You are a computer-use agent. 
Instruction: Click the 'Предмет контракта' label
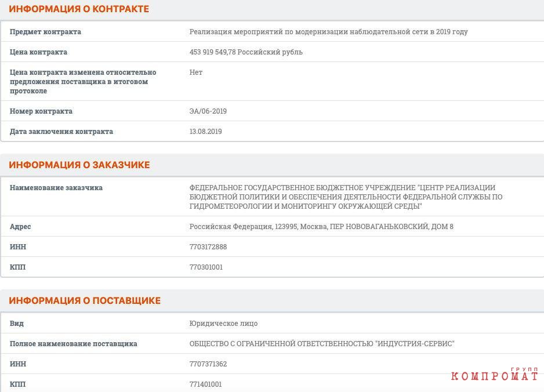45,31
